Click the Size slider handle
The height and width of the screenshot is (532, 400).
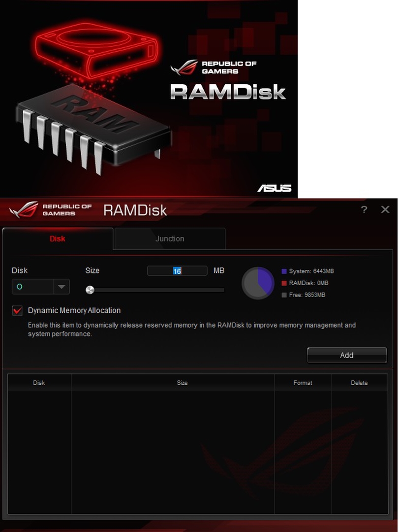90,290
